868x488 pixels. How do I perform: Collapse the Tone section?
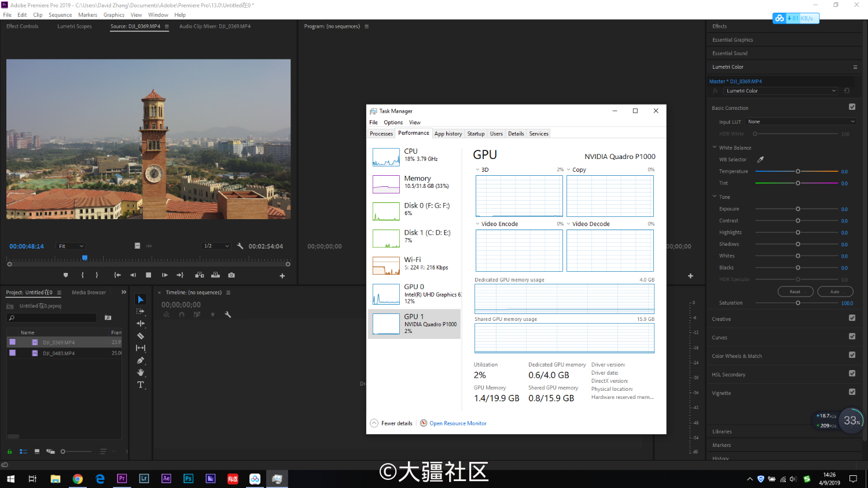coord(715,197)
